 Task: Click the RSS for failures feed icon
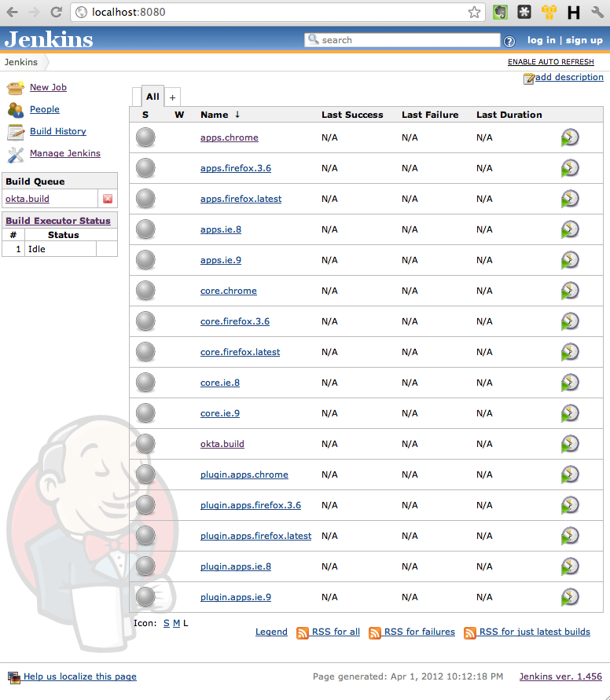click(x=375, y=632)
